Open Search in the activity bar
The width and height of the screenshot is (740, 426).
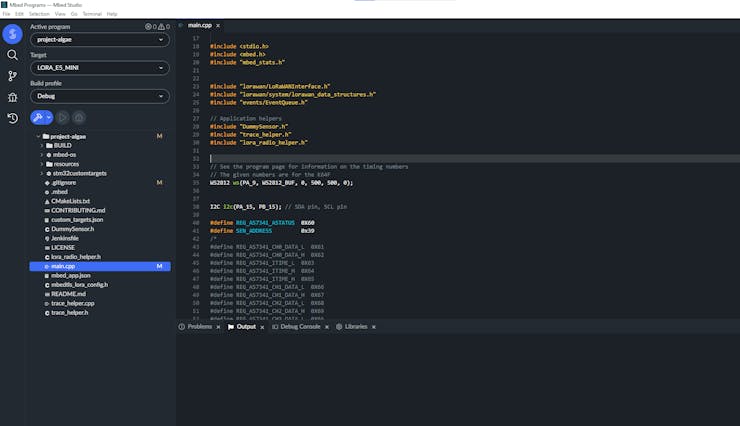pos(12,55)
